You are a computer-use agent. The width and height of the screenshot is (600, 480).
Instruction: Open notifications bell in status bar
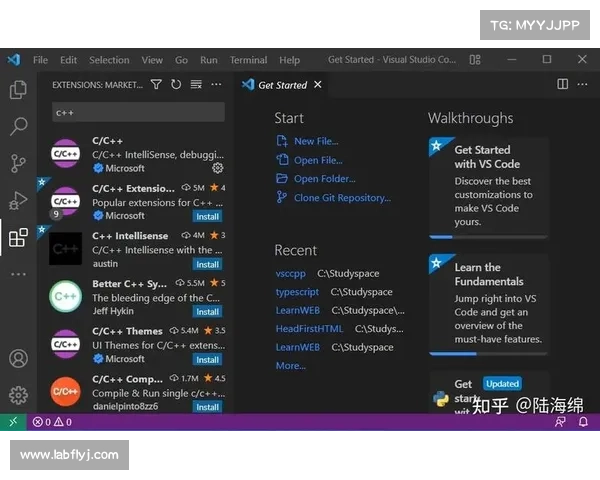pos(583,422)
